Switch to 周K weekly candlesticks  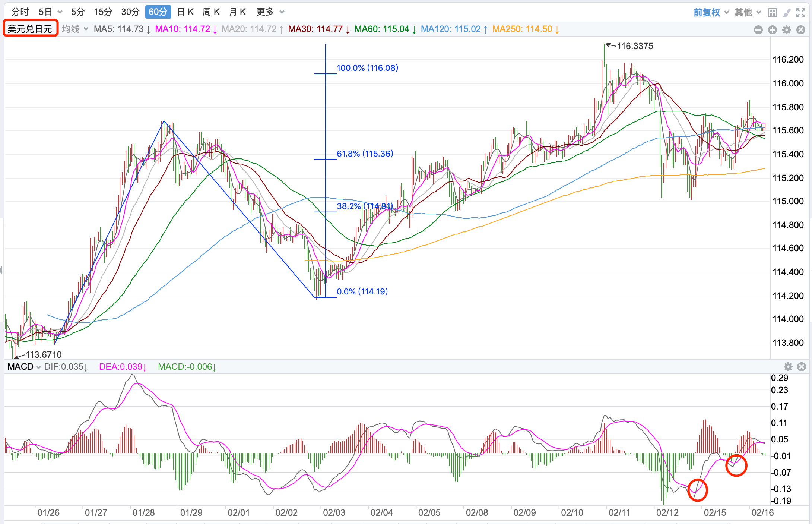(x=211, y=12)
